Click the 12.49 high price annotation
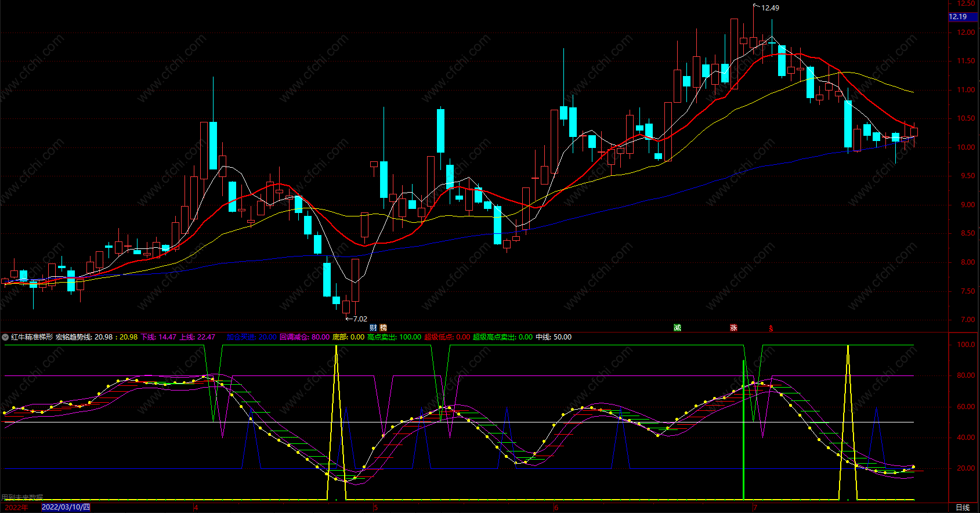Screen dimensions: 980x513 [770, 8]
